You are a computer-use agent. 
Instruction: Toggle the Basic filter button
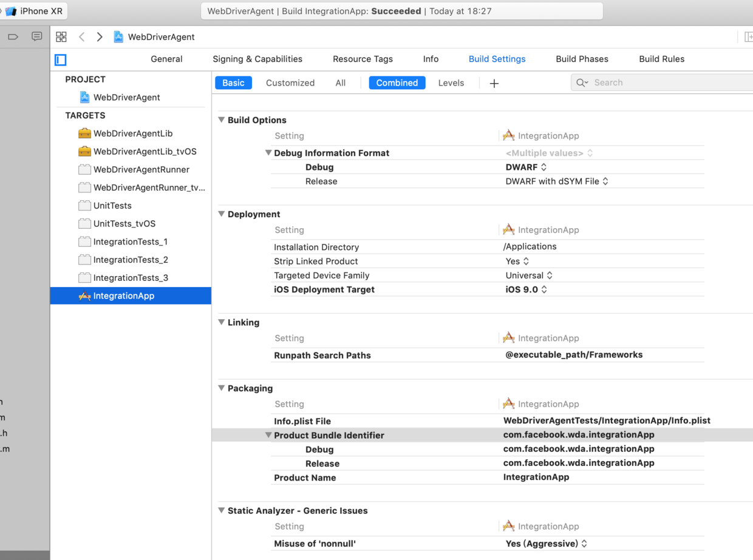[233, 83]
